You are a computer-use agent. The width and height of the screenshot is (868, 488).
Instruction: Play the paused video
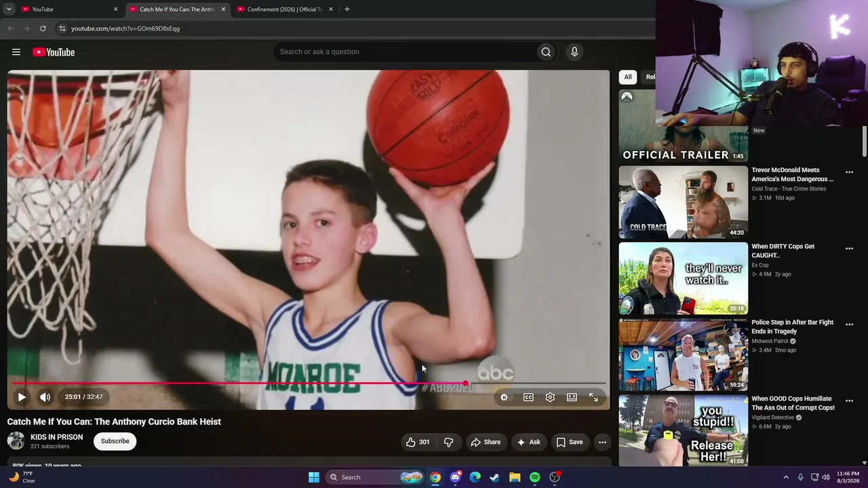22,397
